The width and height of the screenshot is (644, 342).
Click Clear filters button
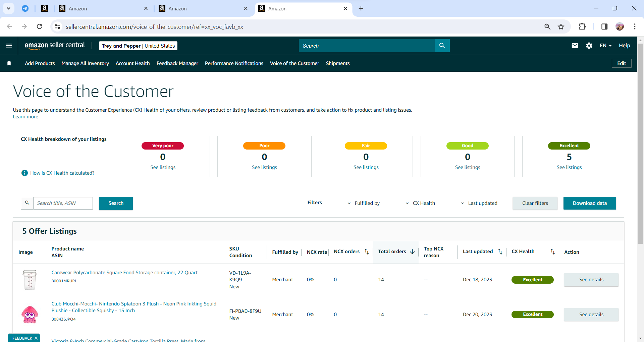point(535,203)
